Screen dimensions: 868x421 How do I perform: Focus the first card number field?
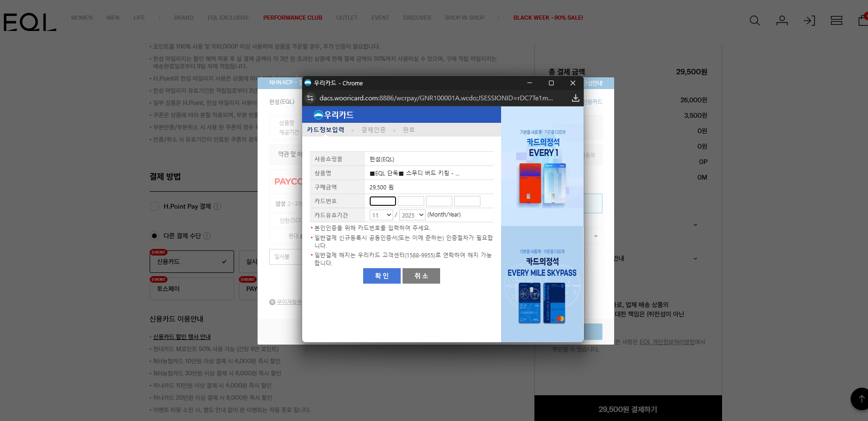coord(383,201)
